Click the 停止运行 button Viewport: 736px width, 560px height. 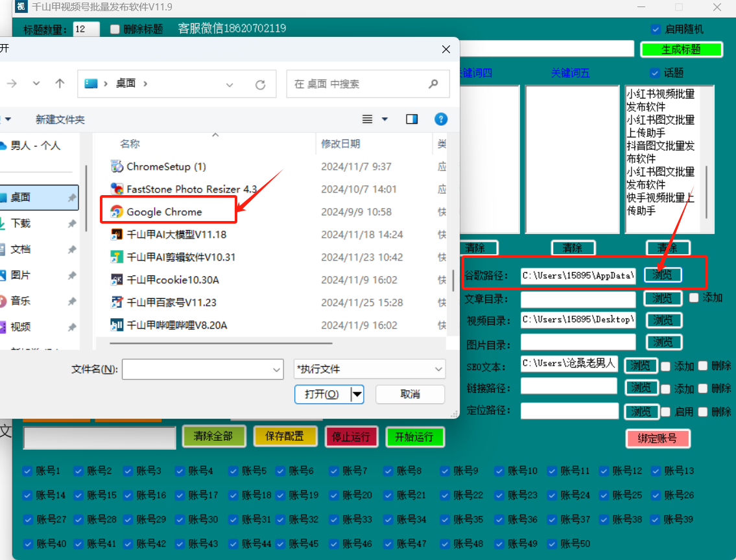point(351,437)
